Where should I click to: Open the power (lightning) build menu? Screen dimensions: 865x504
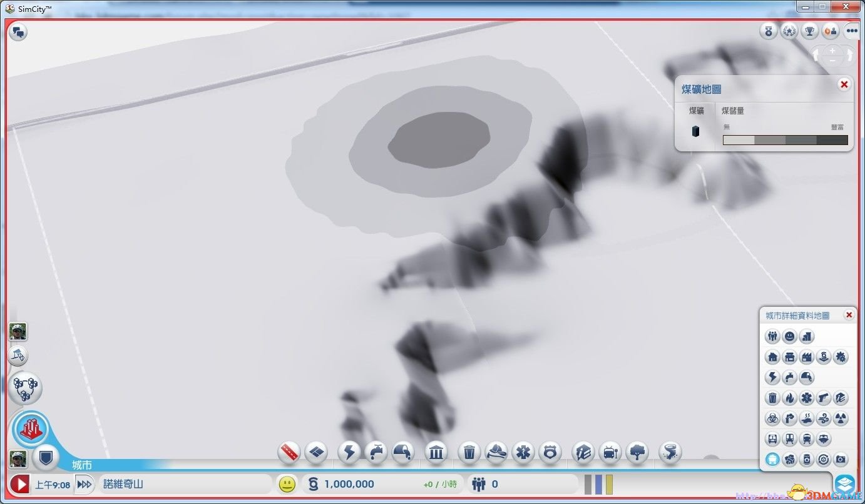[349, 451]
